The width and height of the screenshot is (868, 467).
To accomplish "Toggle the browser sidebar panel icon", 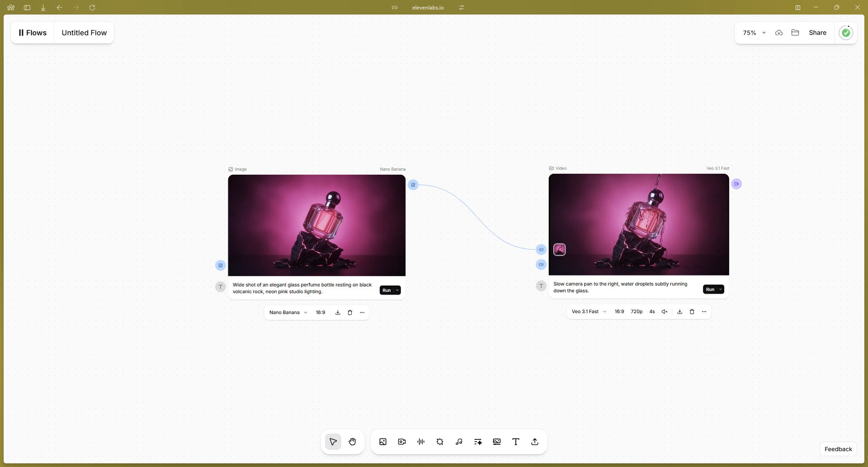I will 27,8.
